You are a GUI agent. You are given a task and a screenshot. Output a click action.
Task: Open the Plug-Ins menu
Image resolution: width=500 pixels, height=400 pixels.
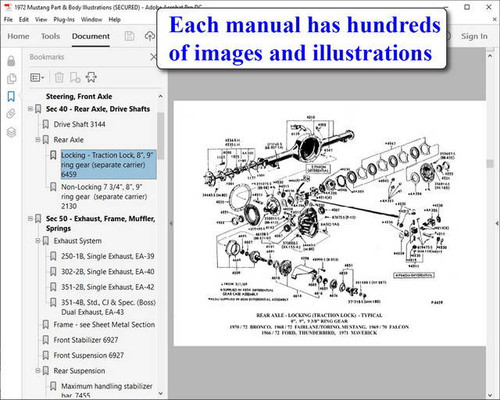pos(64,20)
